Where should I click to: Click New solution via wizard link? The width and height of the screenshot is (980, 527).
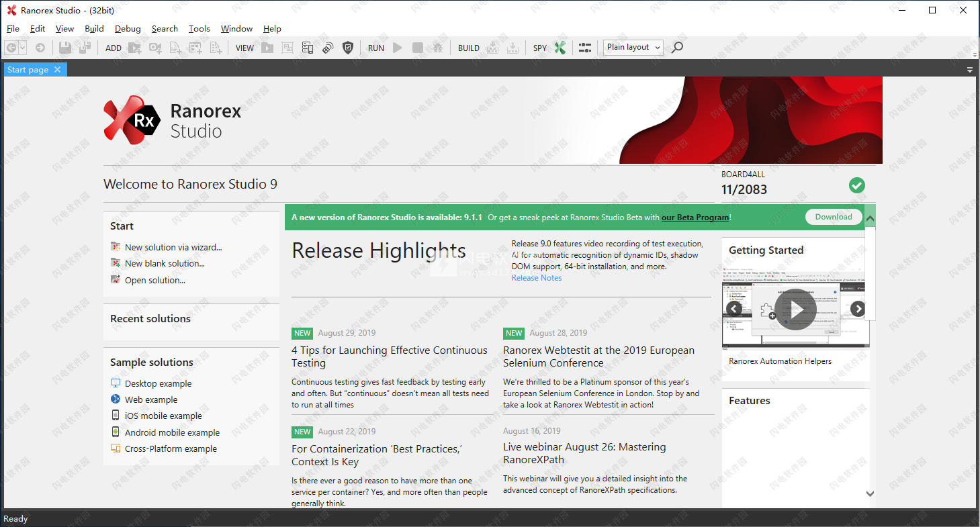point(173,247)
